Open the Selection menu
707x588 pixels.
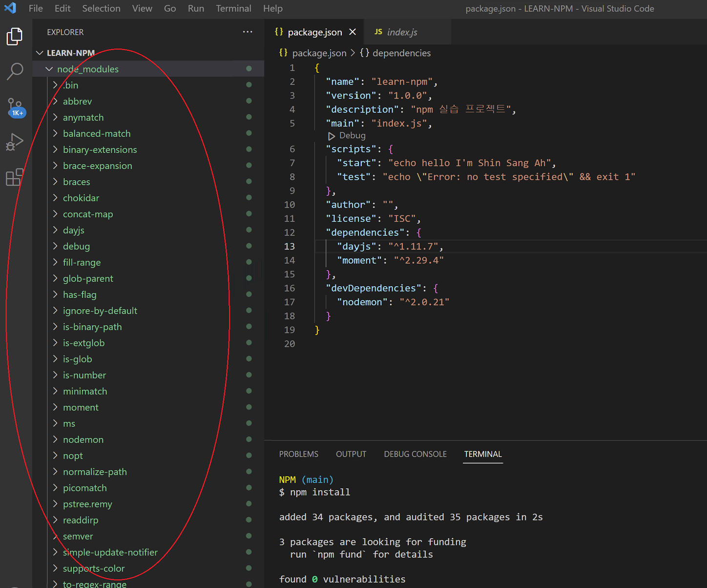pyautogui.click(x=101, y=8)
